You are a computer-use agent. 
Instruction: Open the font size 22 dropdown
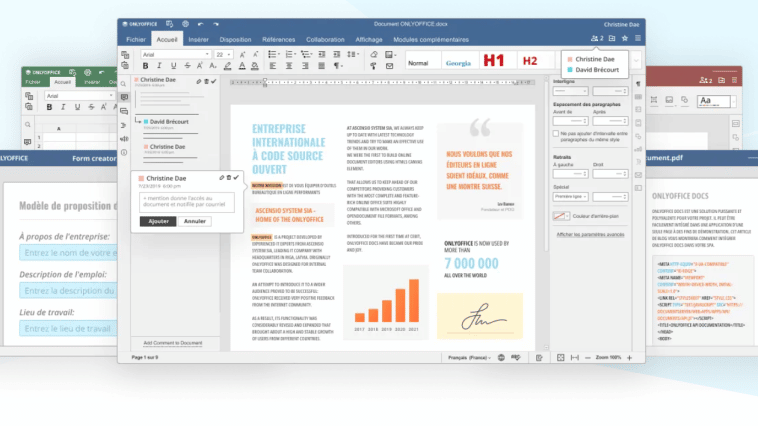[x=223, y=55]
